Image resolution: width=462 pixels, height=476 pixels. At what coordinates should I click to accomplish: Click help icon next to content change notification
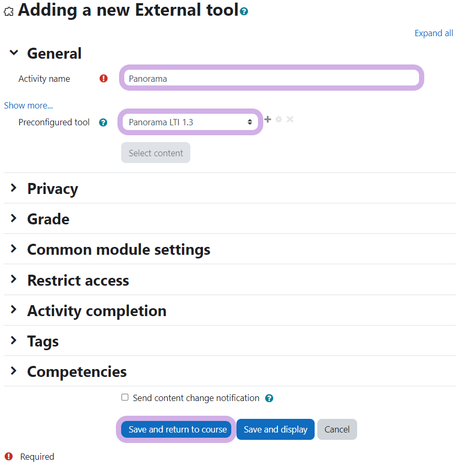coord(269,398)
